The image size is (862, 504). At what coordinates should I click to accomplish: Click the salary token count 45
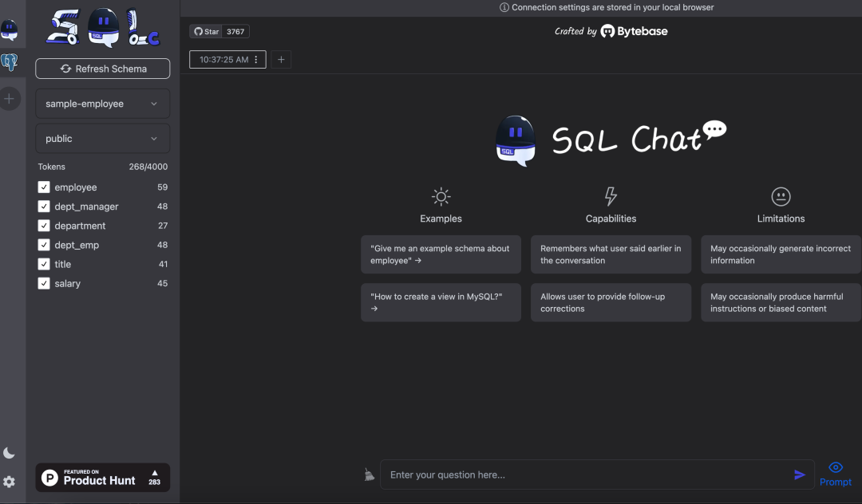coord(162,283)
